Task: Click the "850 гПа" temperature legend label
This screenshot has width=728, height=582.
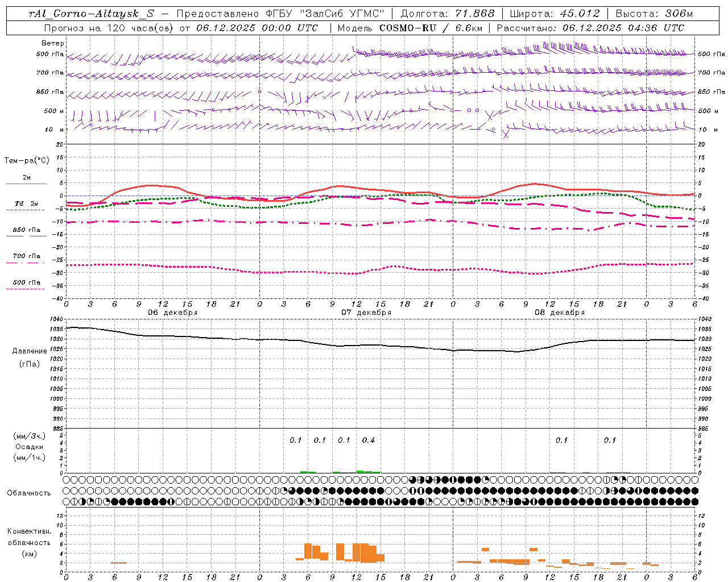Action: [x=27, y=230]
